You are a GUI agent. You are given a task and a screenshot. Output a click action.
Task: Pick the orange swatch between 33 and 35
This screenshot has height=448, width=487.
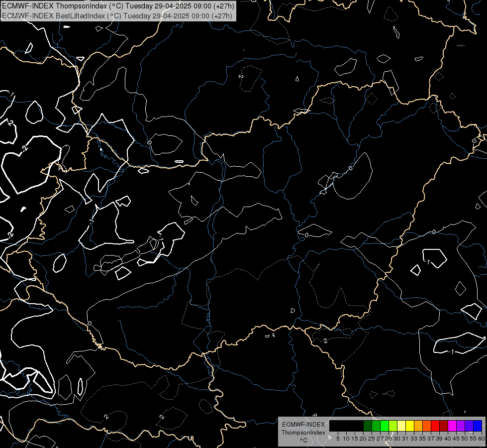[418, 426]
